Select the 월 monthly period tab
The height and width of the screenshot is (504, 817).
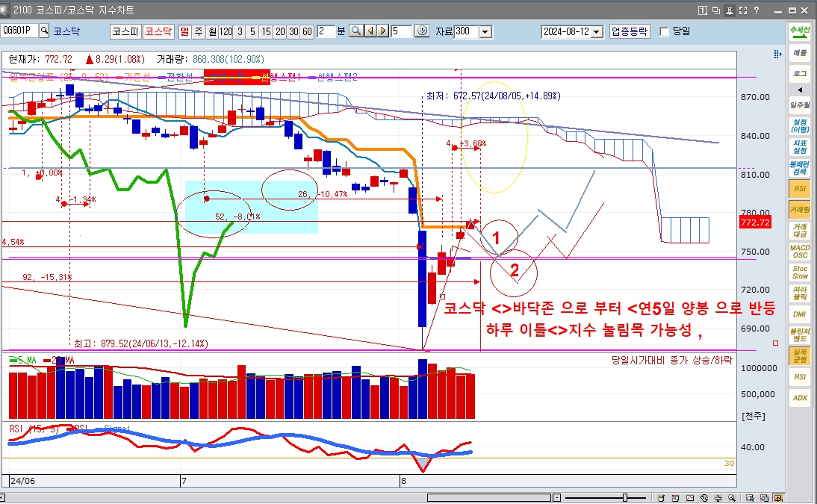pyautogui.click(x=212, y=31)
